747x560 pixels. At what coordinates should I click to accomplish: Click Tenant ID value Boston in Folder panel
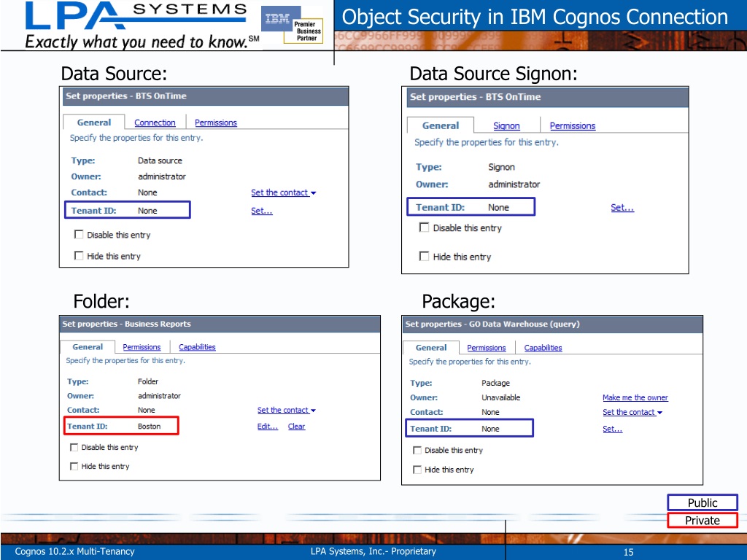pos(149,426)
